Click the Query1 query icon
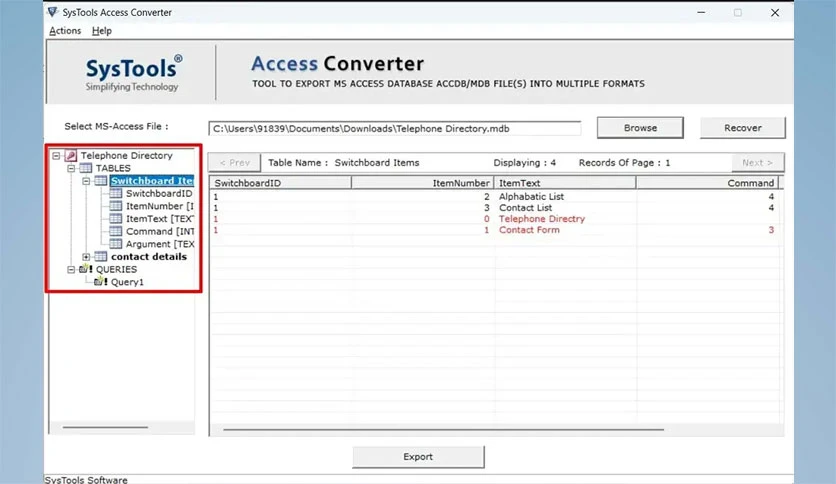 tap(101, 282)
